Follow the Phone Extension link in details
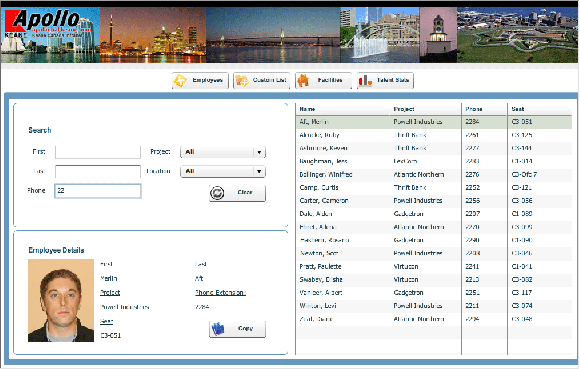Screen dimensions: 580x369 220,292
